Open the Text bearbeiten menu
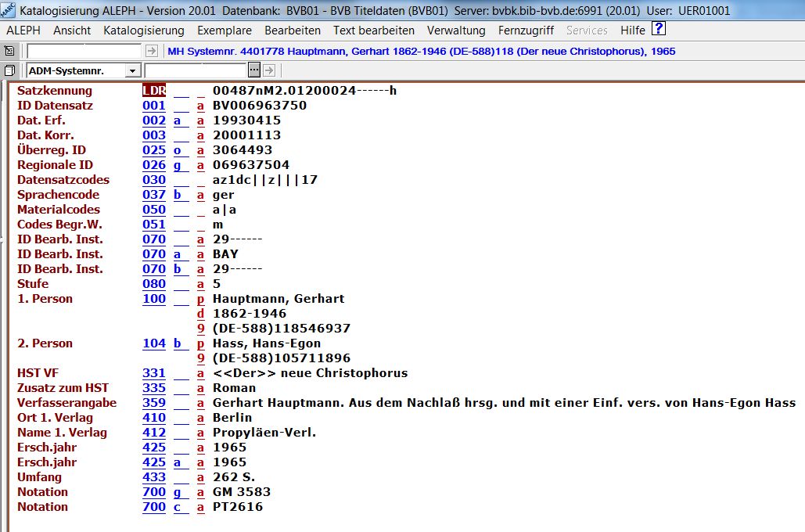This screenshot has height=532, width=805. [374, 31]
